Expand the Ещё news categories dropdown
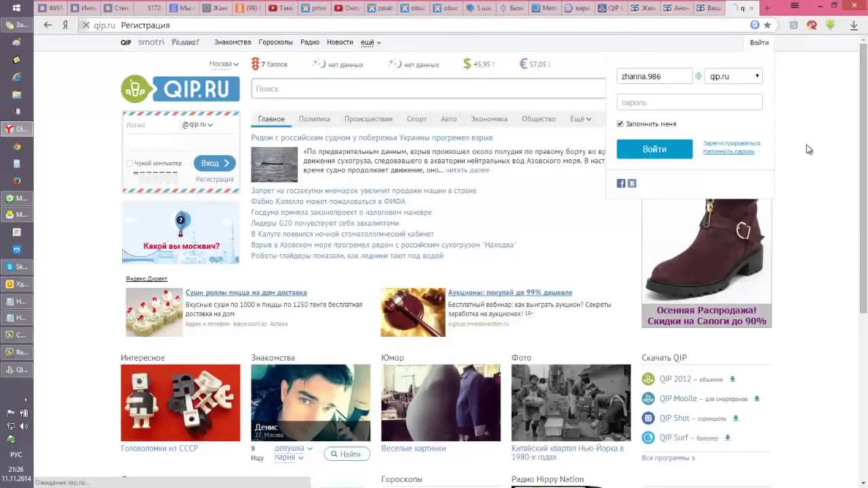Viewport: 868px width, 488px height. pyautogui.click(x=580, y=119)
